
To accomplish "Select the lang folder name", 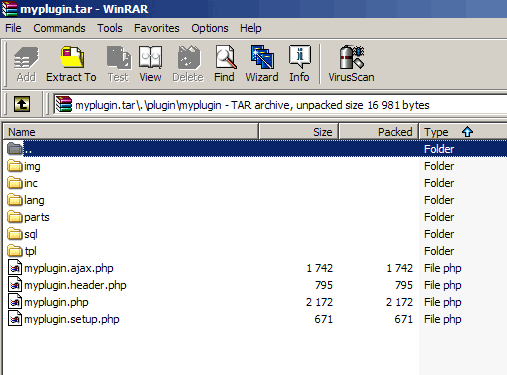I will pos(34,200).
